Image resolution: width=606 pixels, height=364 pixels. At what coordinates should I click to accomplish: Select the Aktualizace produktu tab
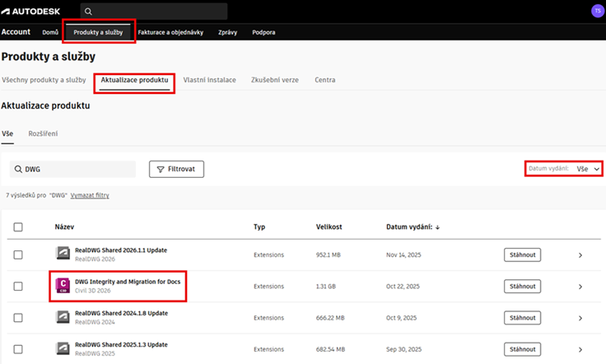[x=134, y=80]
